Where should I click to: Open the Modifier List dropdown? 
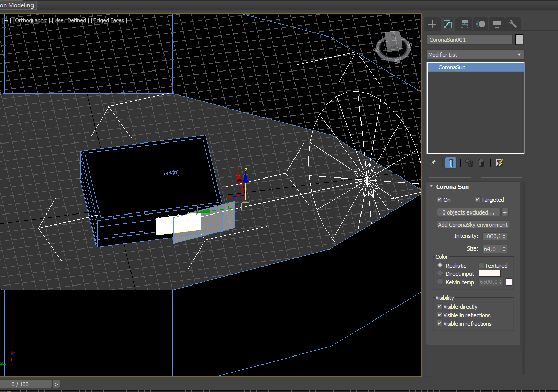click(x=475, y=55)
